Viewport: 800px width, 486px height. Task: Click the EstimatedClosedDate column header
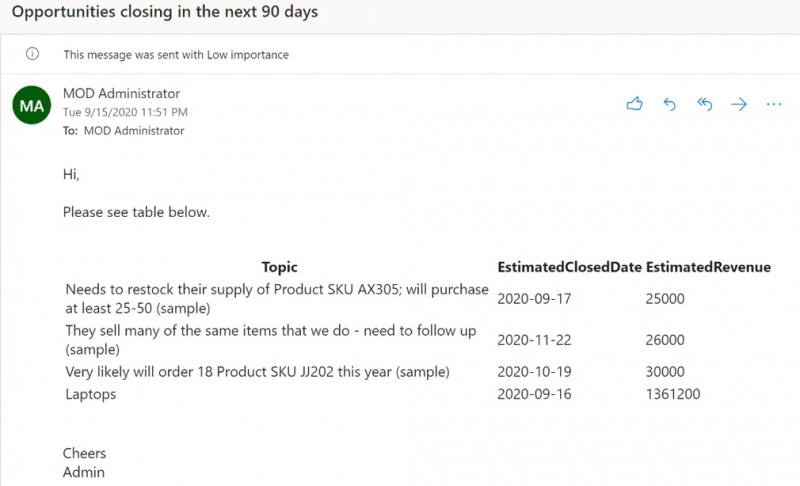[569, 267]
